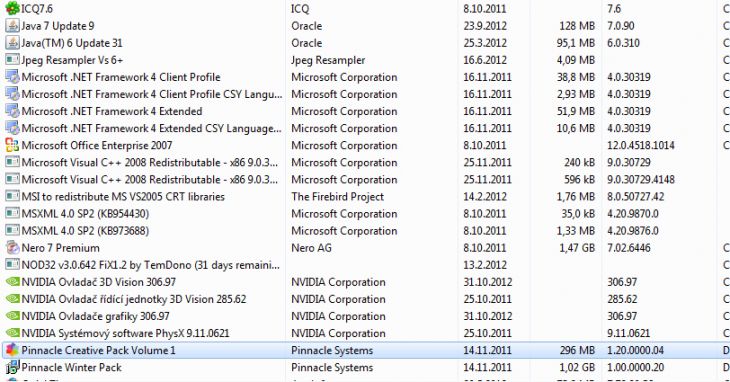
Task: Select Java(TM) 6 Update 31 entry
Action: pyautogui.click(x=72, y=43)
